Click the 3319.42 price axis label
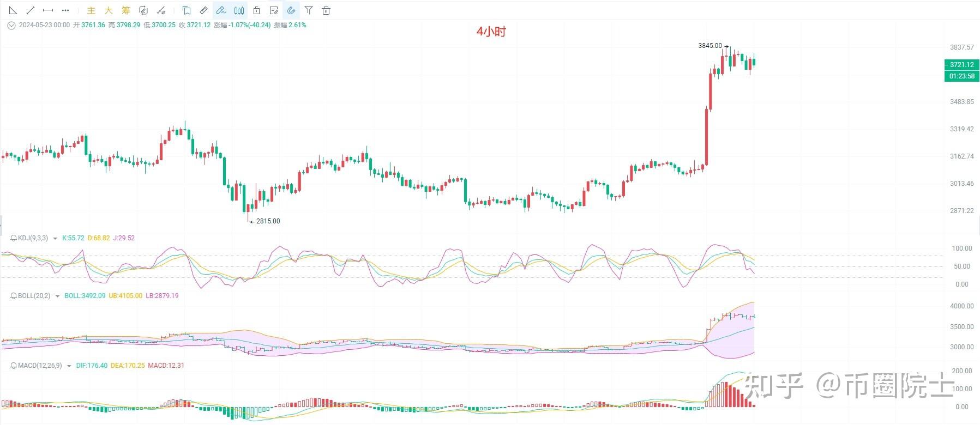This screenshot has height=425, width=980. click(x=961, y=129)
